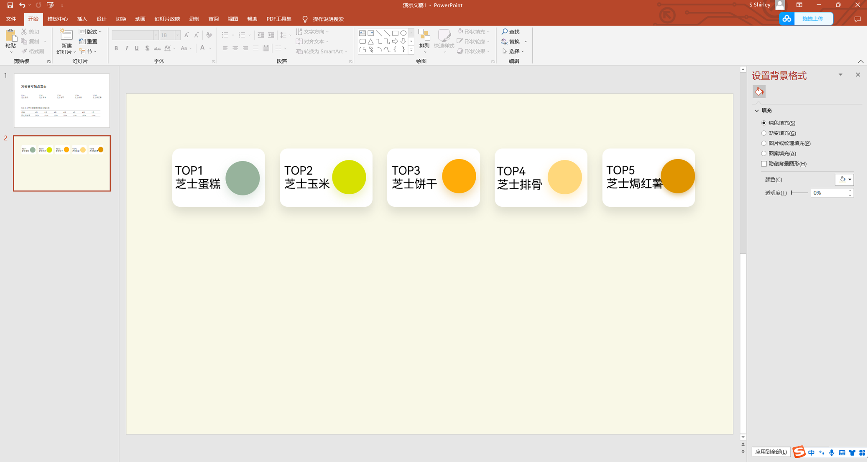Open the comments icon at top right

click(x=857, y=19)
